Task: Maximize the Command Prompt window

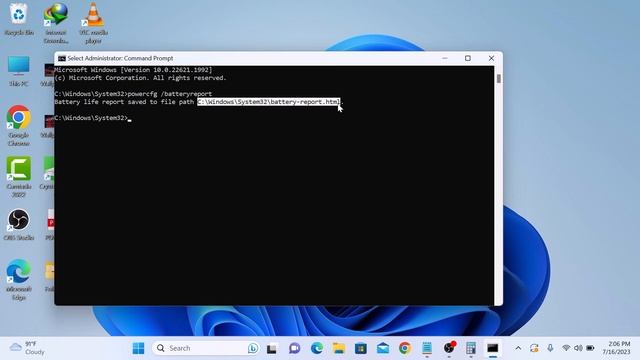Action: pos(468,58)
